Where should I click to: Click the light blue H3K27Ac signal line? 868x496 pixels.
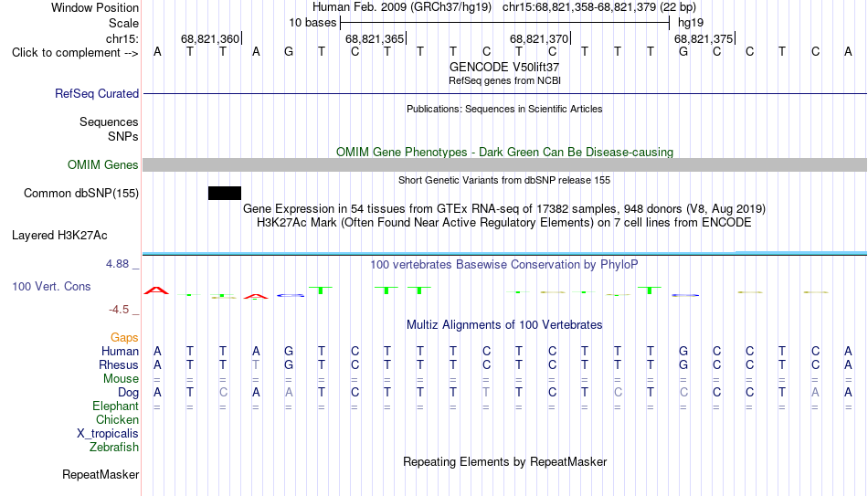pos(505,253)
